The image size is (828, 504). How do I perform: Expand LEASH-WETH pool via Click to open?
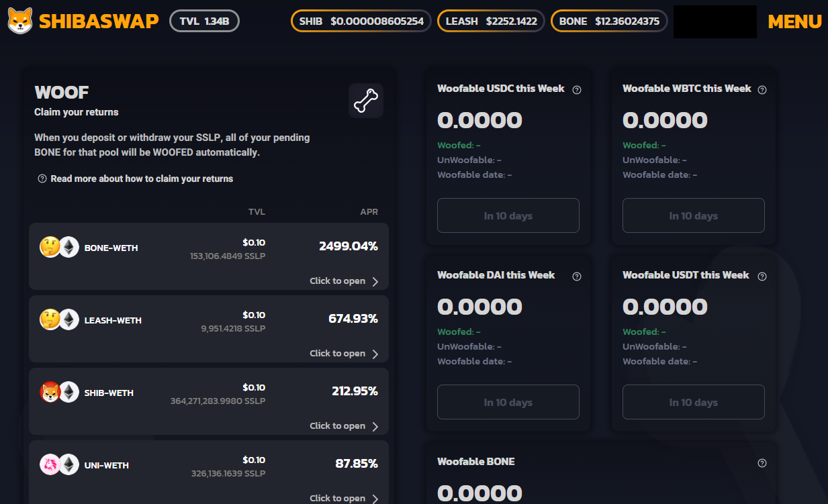click(344, 354)
